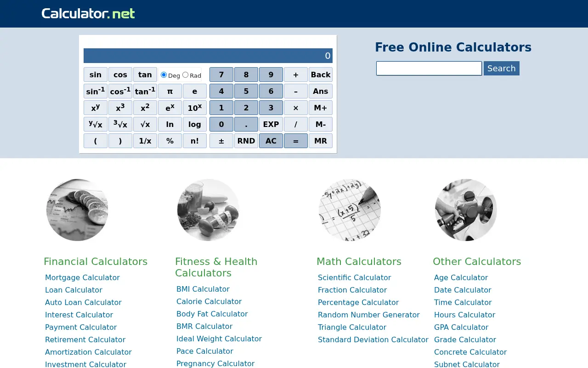Click the Search button
This screenshot has height=368, width=588.
(502, 68)
